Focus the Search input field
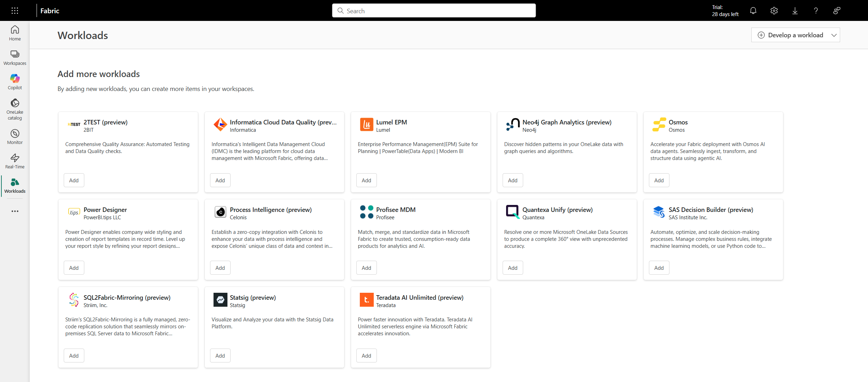 pos(434,10)
